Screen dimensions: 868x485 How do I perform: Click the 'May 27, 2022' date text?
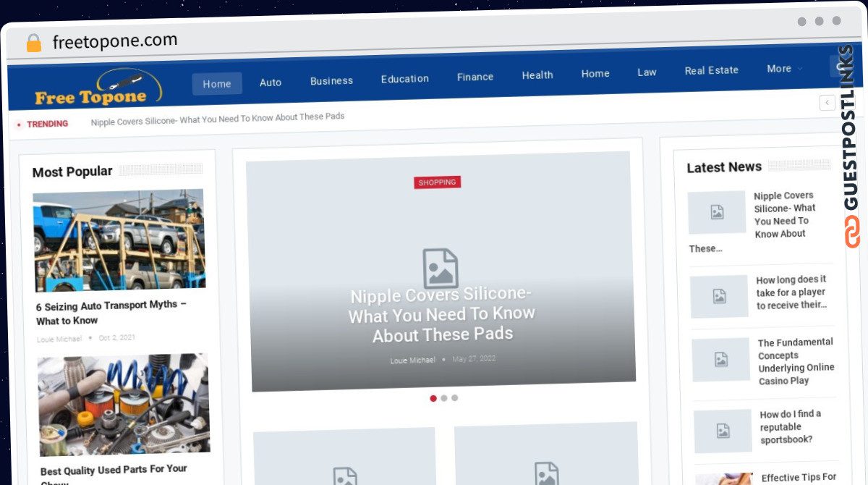(x=474, y=359)
